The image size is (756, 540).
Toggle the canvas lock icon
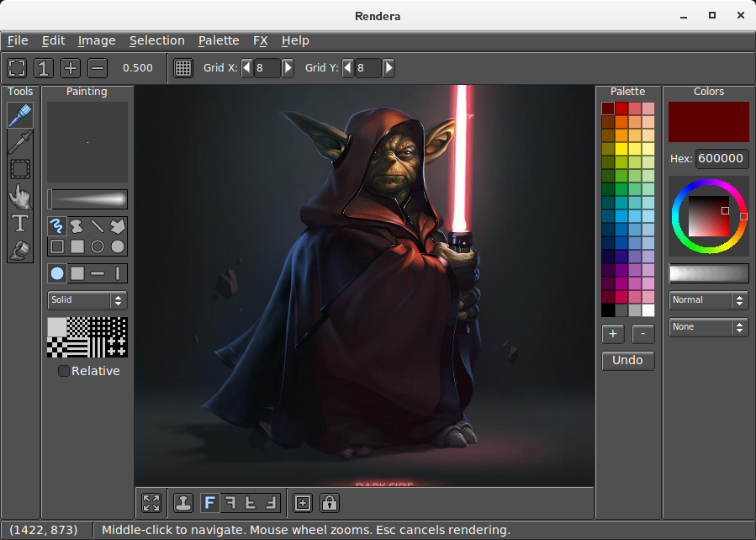tap(329, 502)
